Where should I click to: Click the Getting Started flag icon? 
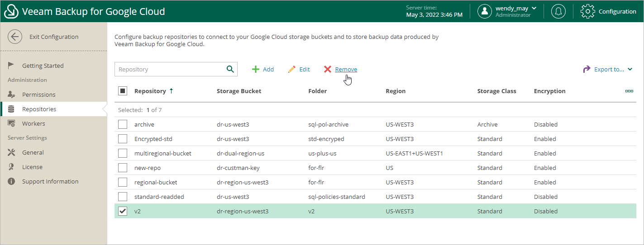(11, 66)
